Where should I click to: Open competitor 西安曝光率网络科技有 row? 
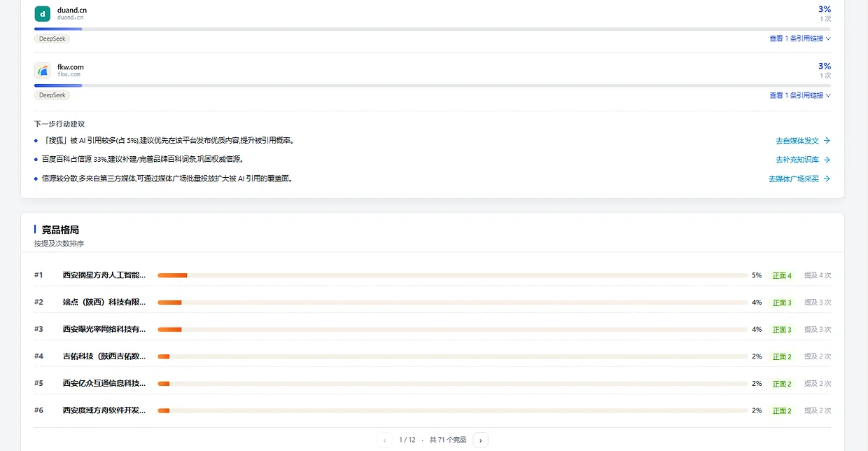(433, 329)
